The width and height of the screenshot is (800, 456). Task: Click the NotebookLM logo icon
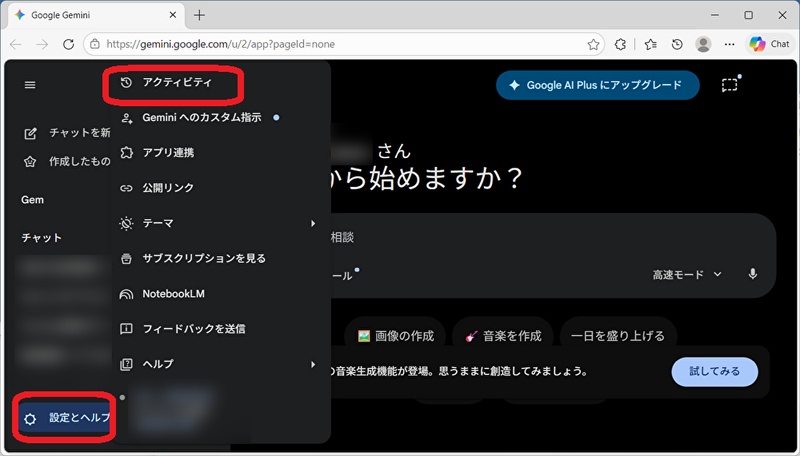[127, 294]
